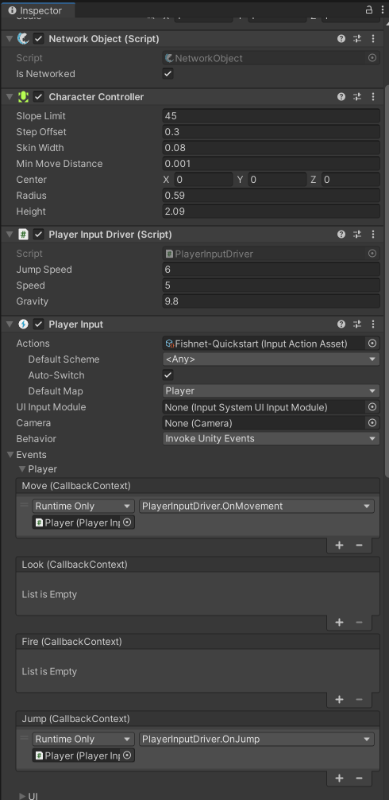
Task: Open PlayerInputDriver.OnJump function dropdown
Action: (257, 739)
